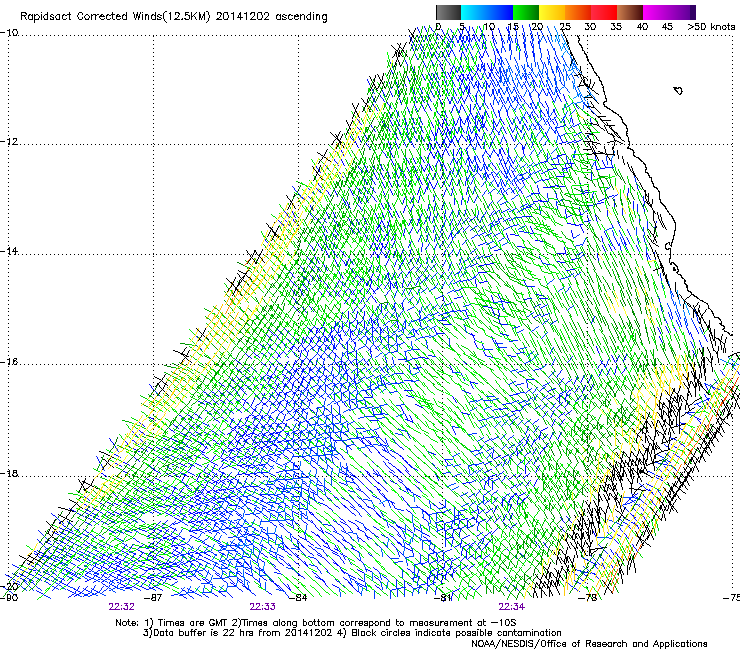The width and height of the screenshot is (740, 650).
Task: Click the -14 latitude axis label
Action: [9, 251]
